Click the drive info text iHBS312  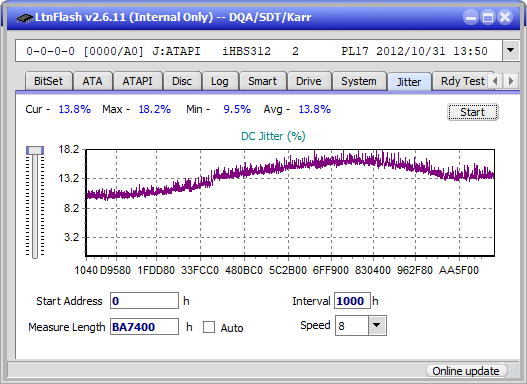(246, 51)
